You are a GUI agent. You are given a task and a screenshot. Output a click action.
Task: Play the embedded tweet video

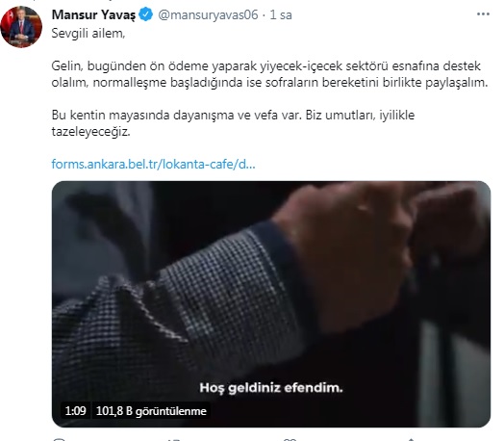coord(271,304)
